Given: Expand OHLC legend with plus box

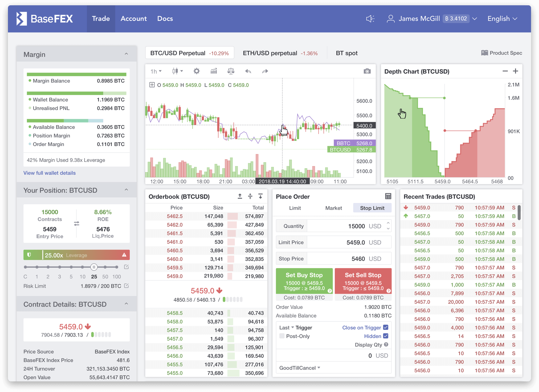Looking at the screenshot, I should (x=152, y=85).
